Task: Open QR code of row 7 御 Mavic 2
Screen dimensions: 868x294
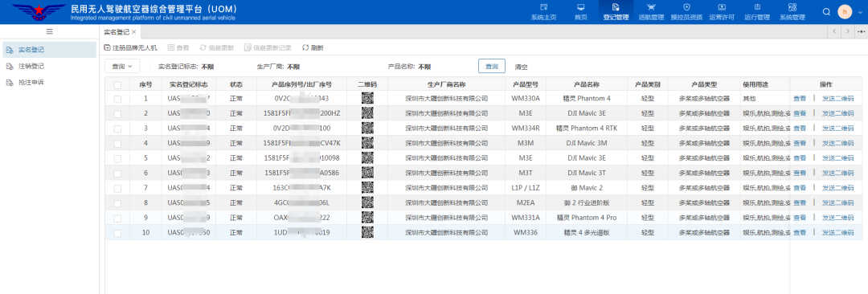Action: (367, 188)
